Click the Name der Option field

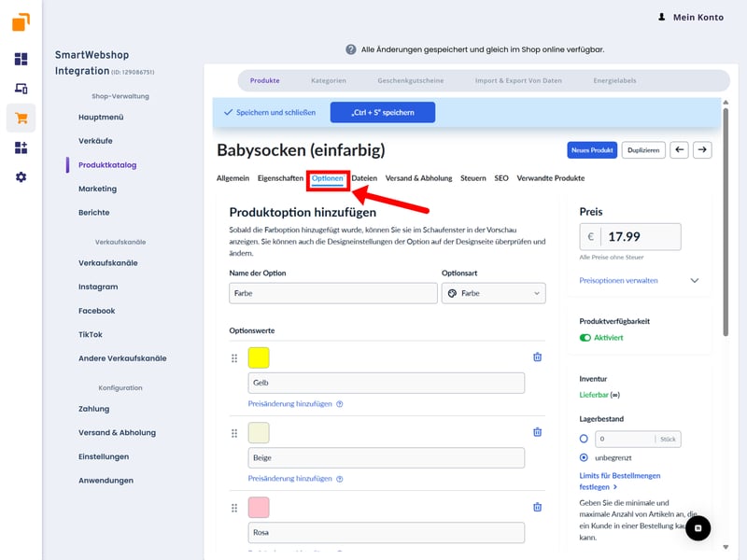[333, 293]
